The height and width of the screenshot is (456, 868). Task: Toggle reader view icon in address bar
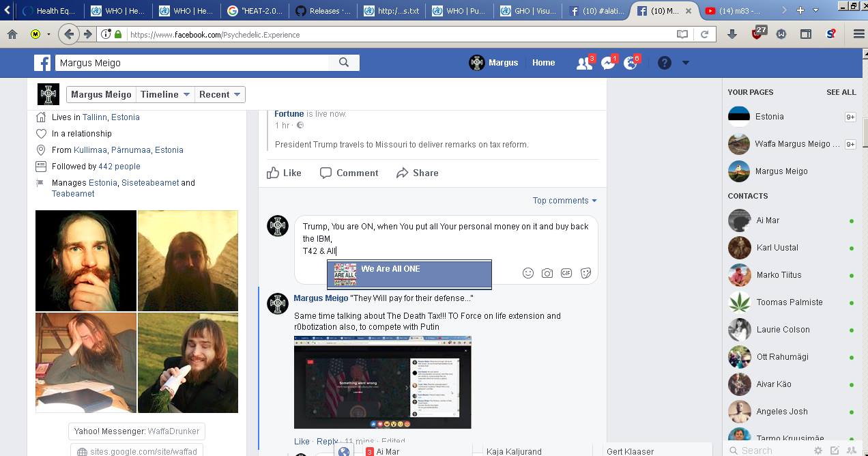(682, 34)
